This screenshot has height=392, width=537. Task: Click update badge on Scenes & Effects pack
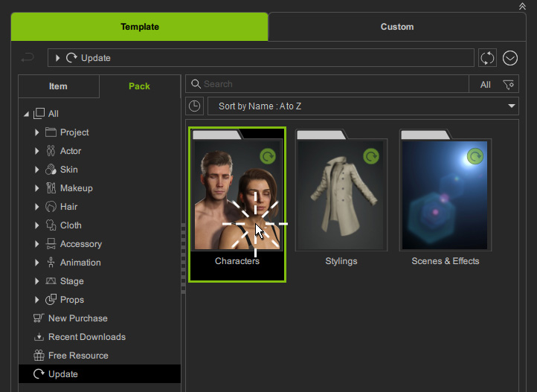tap(475, 156)
